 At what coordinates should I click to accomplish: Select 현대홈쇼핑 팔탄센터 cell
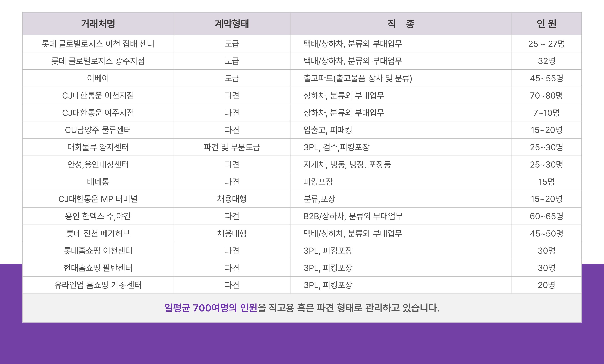click(x=98, y=268)
